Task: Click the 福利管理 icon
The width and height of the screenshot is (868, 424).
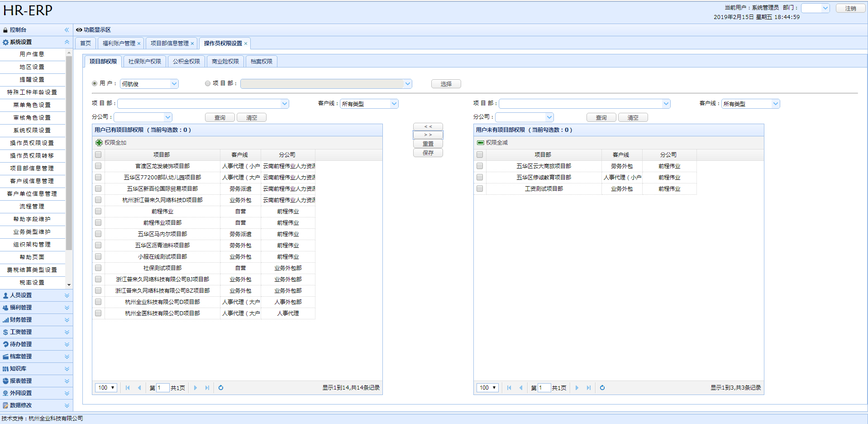Action: tap(5, 308)
